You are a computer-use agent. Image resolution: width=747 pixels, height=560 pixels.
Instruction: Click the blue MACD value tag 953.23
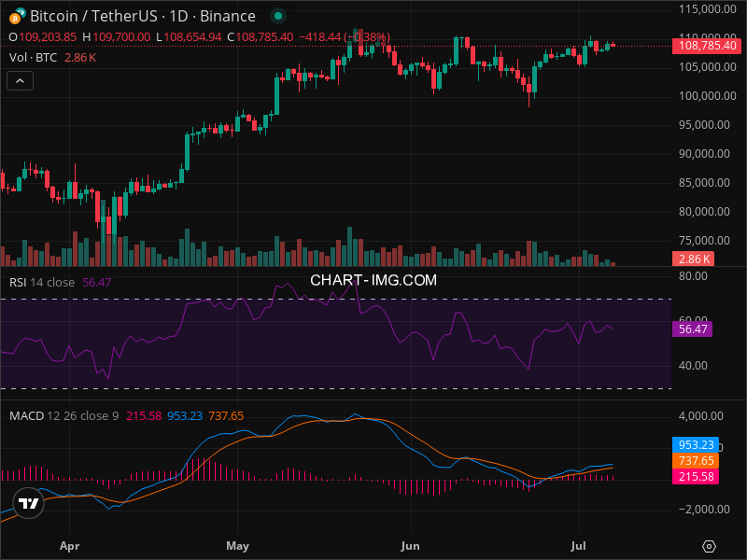point(694,445)
